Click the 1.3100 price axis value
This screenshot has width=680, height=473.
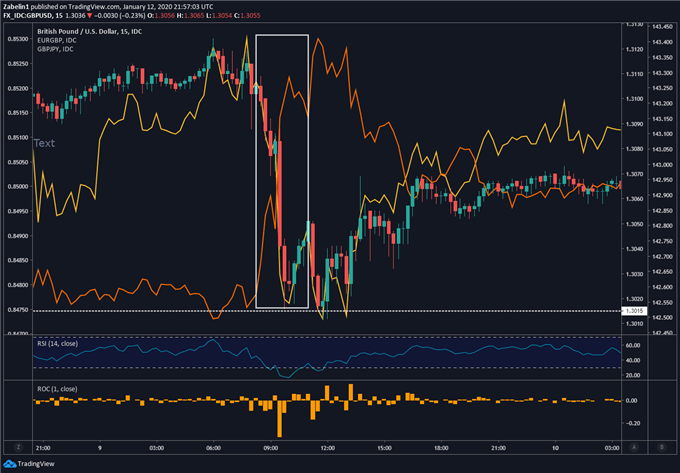pyautogui.click(x=634, y=99)
